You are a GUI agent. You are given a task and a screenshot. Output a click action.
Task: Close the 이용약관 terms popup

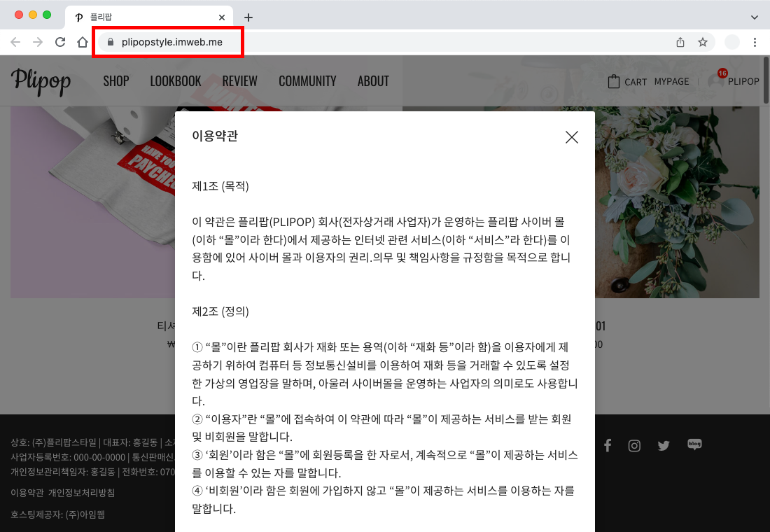[x=572, y=137]
